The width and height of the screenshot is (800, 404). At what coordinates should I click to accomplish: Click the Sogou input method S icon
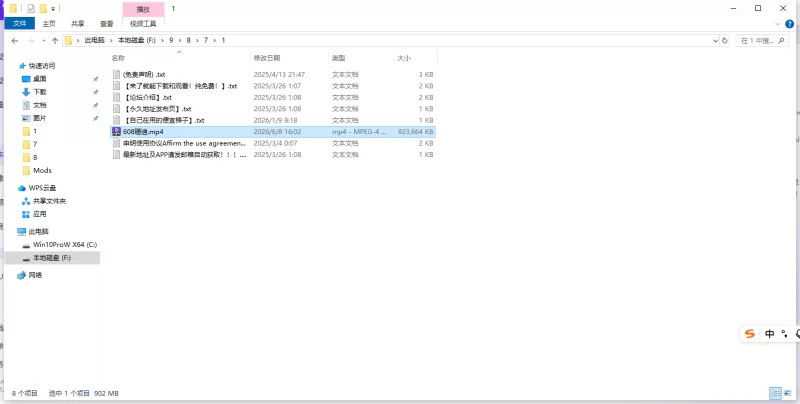point(749,334)
